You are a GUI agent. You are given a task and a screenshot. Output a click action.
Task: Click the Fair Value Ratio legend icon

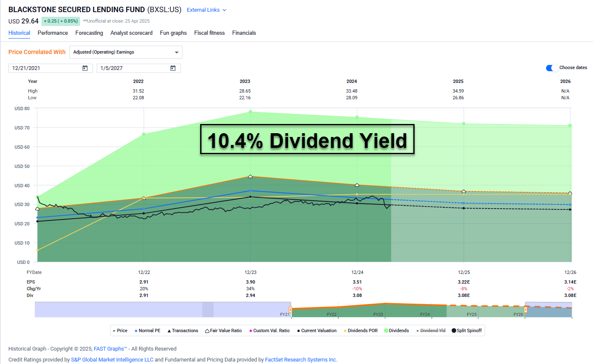click(208, 330)
